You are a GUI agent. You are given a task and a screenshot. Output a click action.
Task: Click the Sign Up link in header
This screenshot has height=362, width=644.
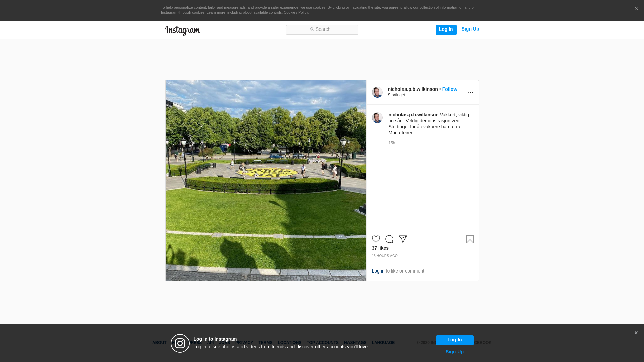pos(470,29)
